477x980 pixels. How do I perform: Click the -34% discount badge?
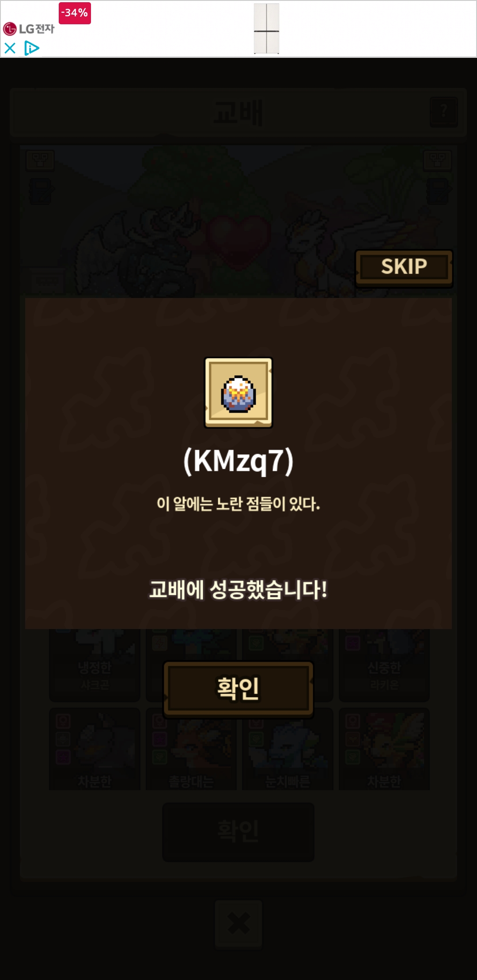point(75,13)
